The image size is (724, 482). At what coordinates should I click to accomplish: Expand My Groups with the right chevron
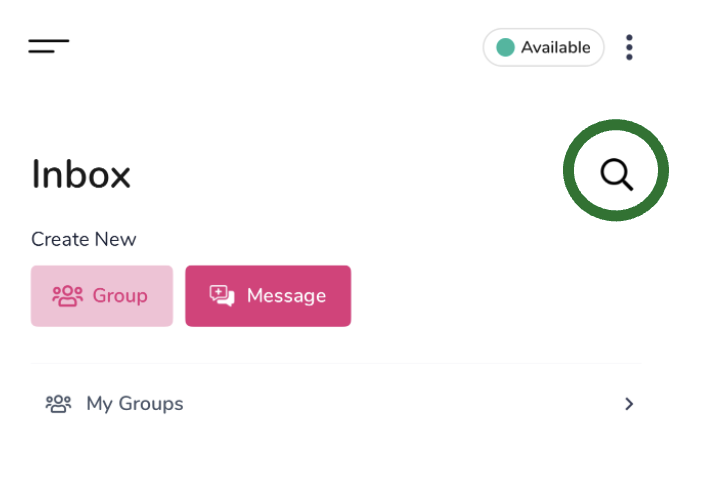click(629, 404)
